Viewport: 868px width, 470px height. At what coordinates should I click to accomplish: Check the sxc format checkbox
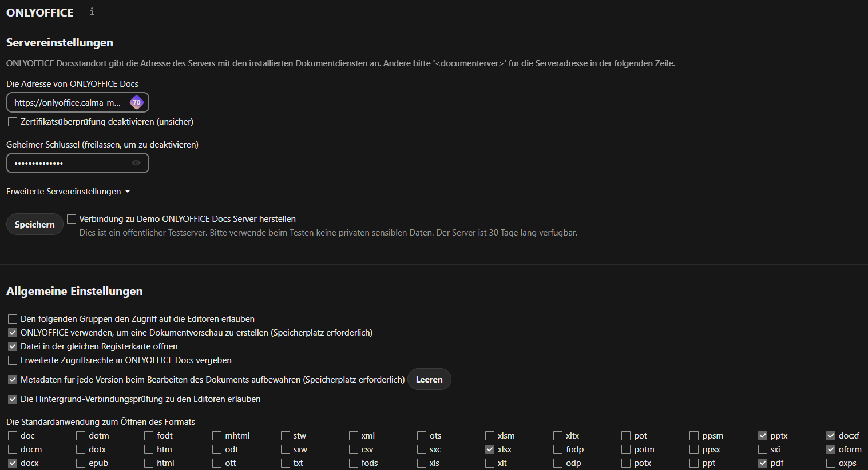[x=422, y=449]
